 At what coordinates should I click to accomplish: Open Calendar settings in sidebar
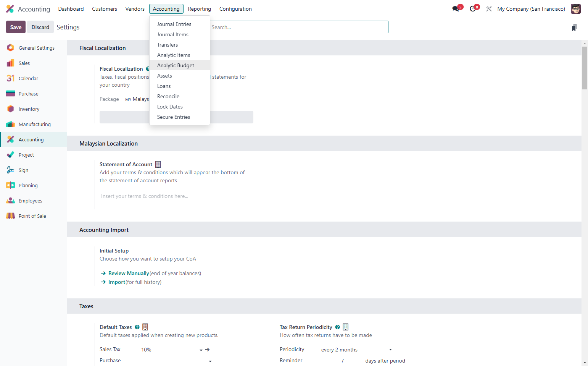34,78
